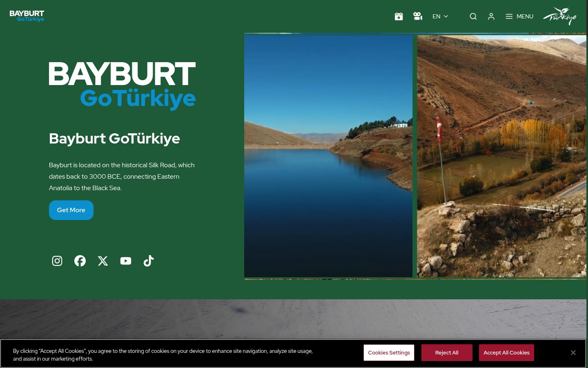Screen dimensions: 588x368
Task: Click the Türkiye logo in header
Action: point(559,16)
